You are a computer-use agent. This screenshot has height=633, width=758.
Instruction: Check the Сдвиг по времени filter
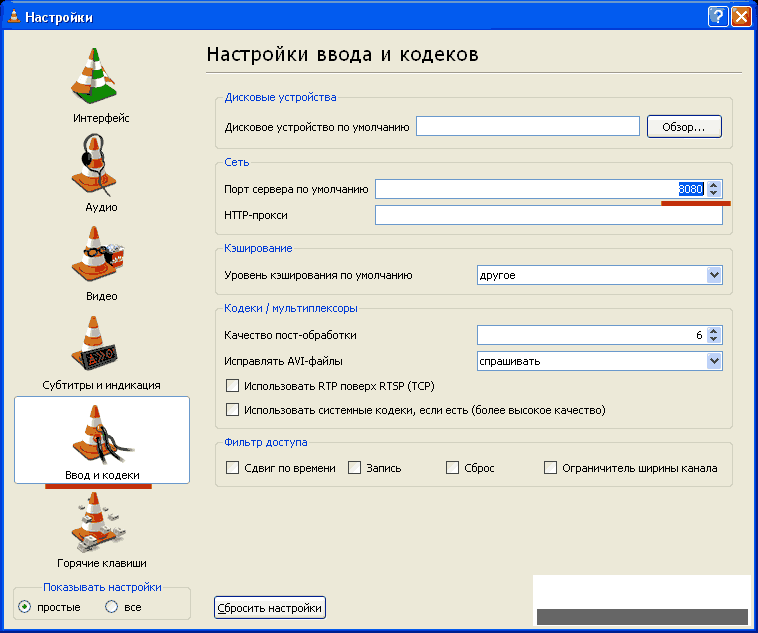click(233, 468)
